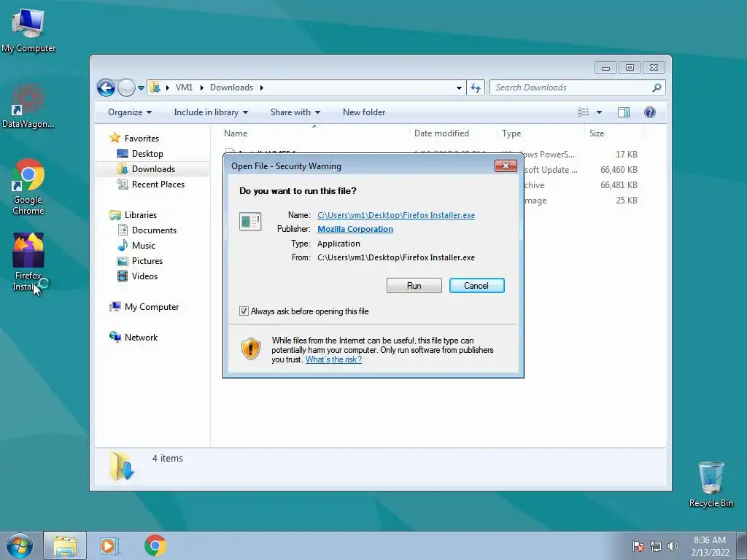Image resolution: width=747 pixels, height=560 pixels.
Task: Expand the Downloads breadcrumb arrow
Action: pyautogui.click(x=262, y=87)
